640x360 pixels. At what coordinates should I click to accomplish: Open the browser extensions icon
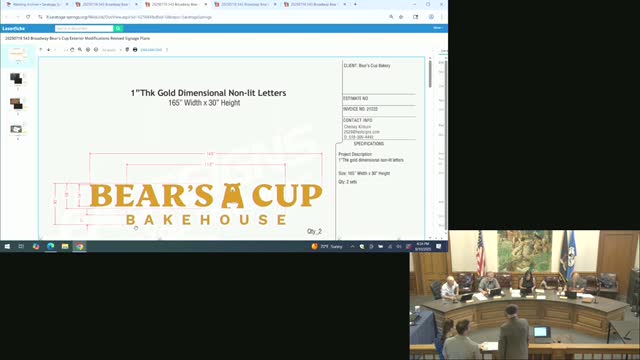pos(416,17)
